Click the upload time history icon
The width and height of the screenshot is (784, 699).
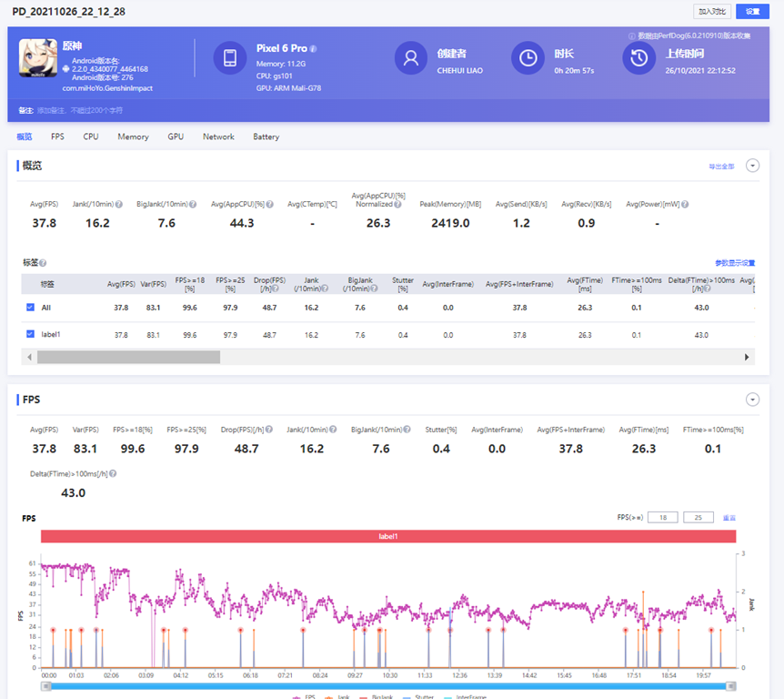click(639, 58)
